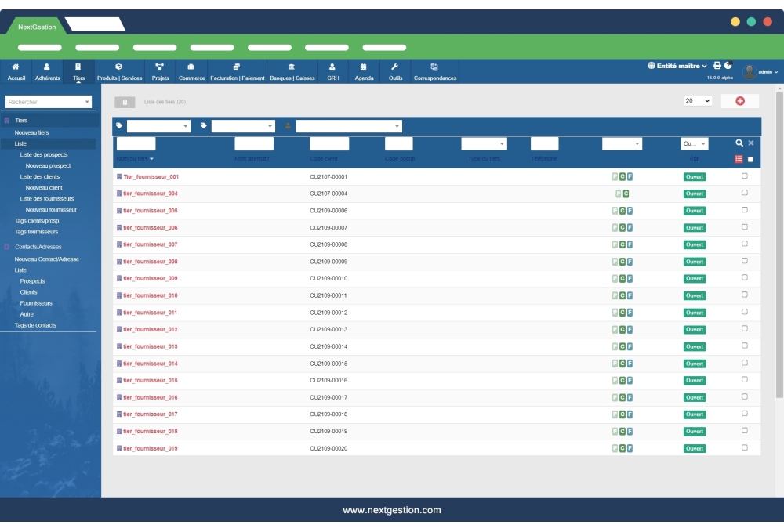
Task: Open the Tier_fournisseur_006 link
Action: click(151, 228)
